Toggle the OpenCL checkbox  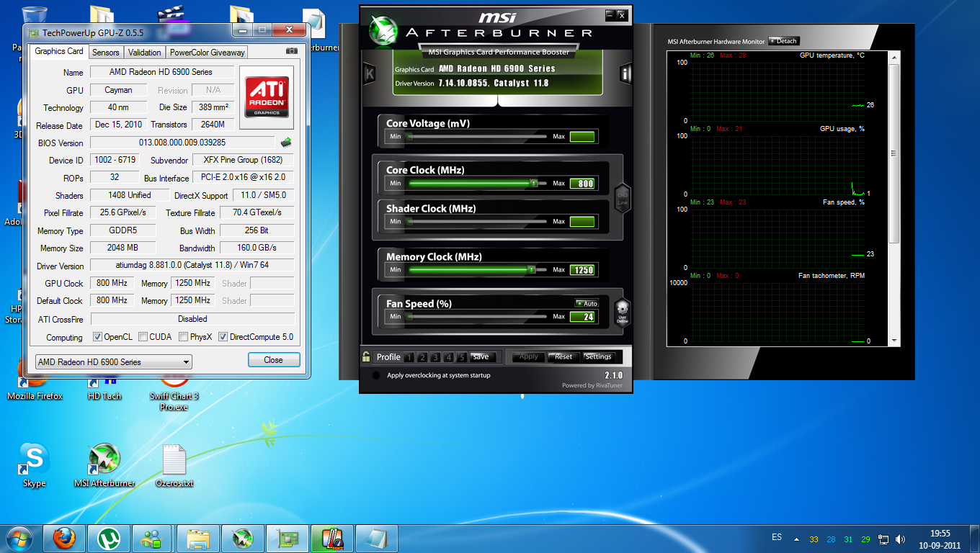[98, 337]
